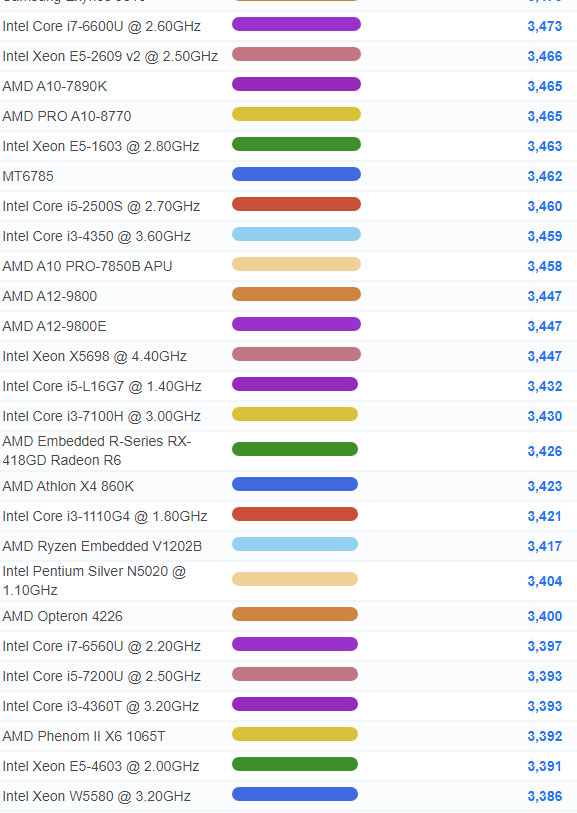
Task: Click Intel Core i5-2500S @ 2.70GHz
Action: (101, 207)
